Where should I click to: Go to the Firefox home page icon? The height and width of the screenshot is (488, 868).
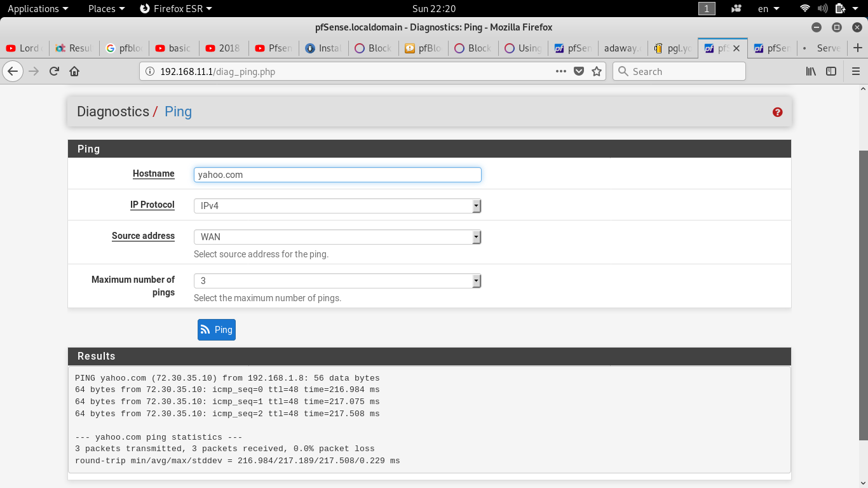tap(74, 71)
